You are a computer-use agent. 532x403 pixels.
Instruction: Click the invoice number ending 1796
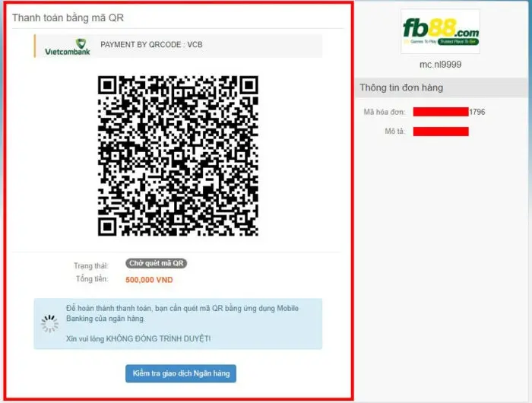click(x=449, y=112)
